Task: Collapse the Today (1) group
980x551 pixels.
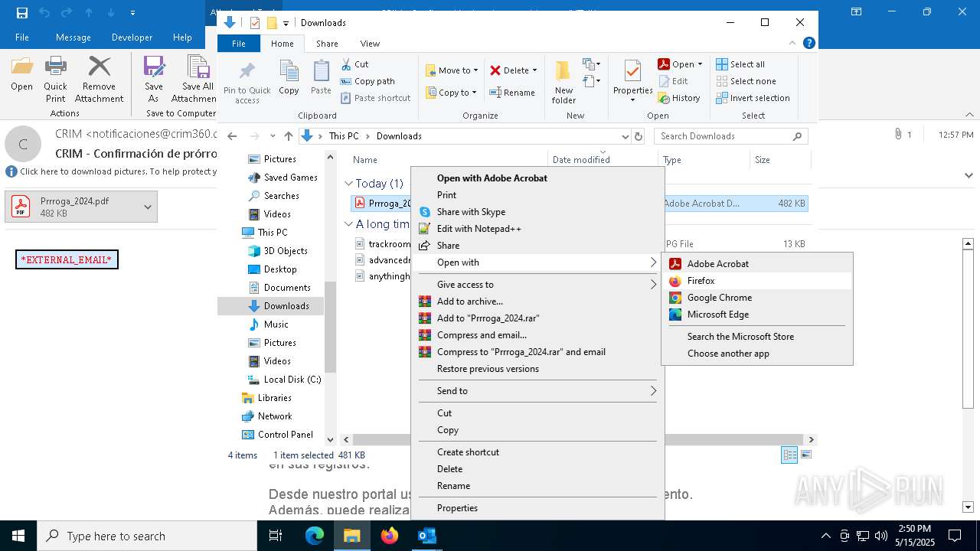Action: pos(348,184)
